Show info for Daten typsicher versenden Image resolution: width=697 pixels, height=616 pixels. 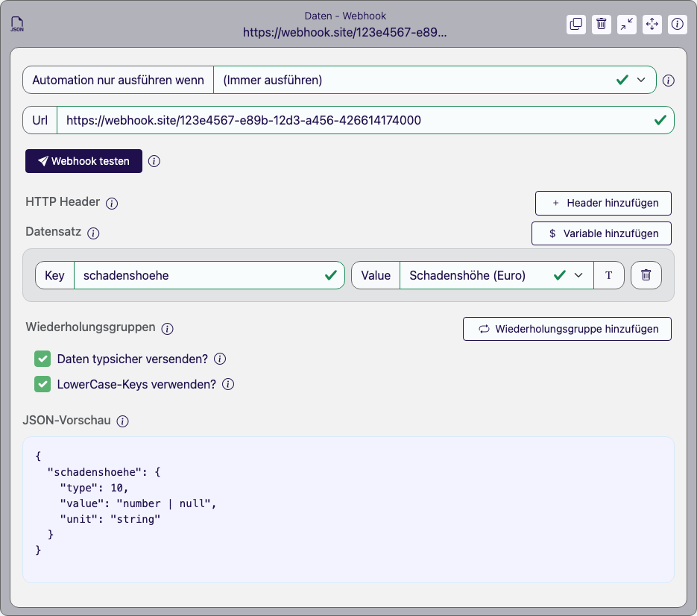[x=220, y=359]
